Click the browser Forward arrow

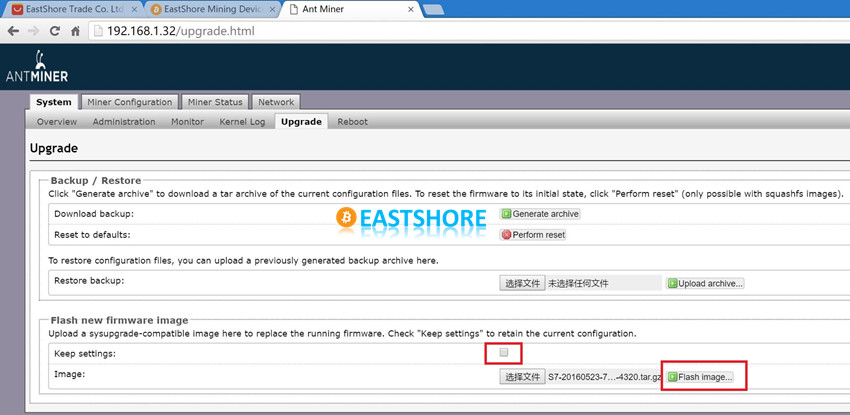[x=34, y=31]
